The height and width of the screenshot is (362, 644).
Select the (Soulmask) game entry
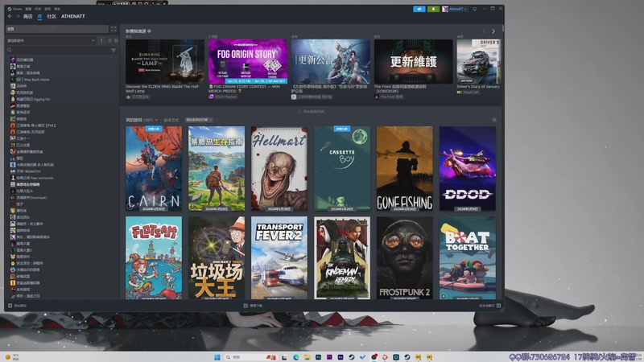pyautogui.click(x=29, y=198)
